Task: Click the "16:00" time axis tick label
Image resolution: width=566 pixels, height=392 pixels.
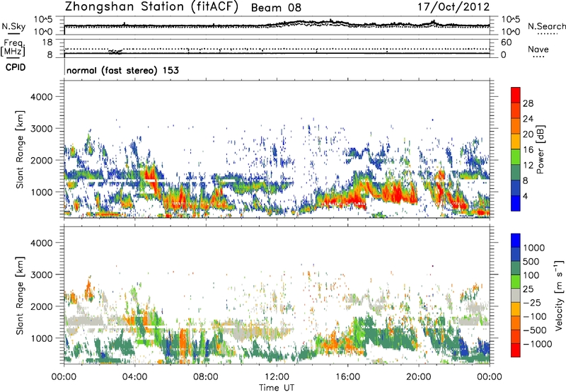Action: tap(347, 377)
